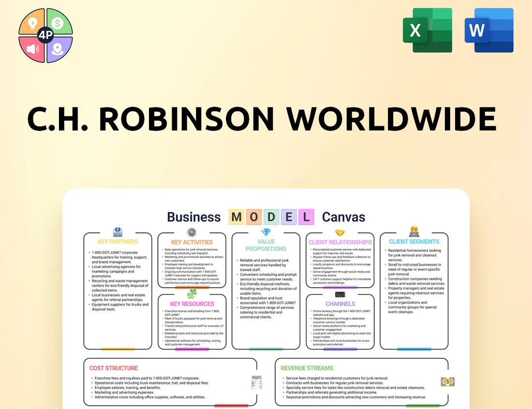Image resolution: width=532 pixels, height=409 pixels.
Task: Click the CHANNELS heading
Action: coord(340,304)
